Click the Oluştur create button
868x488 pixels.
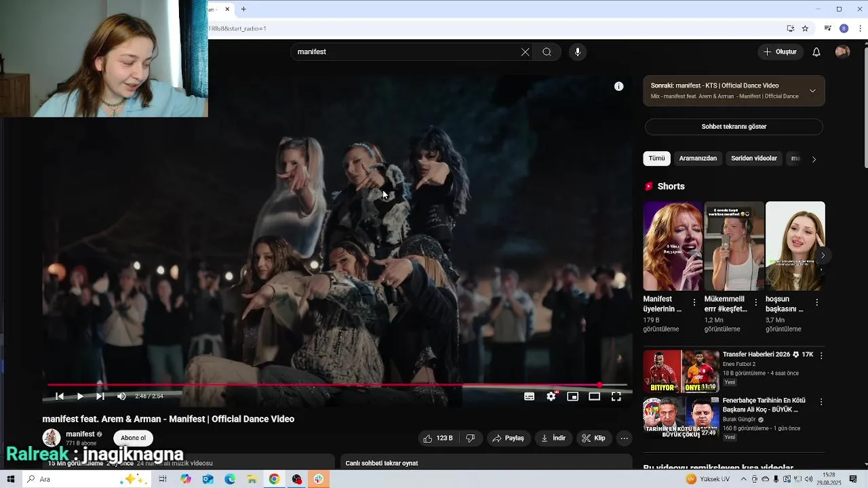[781, 52]
